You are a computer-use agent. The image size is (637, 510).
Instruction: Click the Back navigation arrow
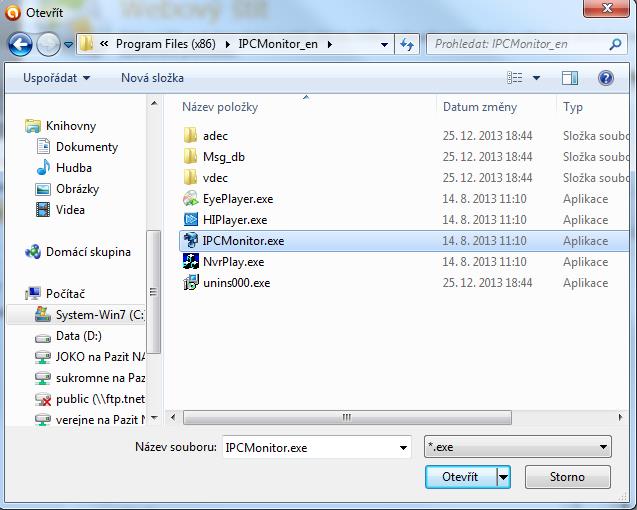[x=20, y=44]
